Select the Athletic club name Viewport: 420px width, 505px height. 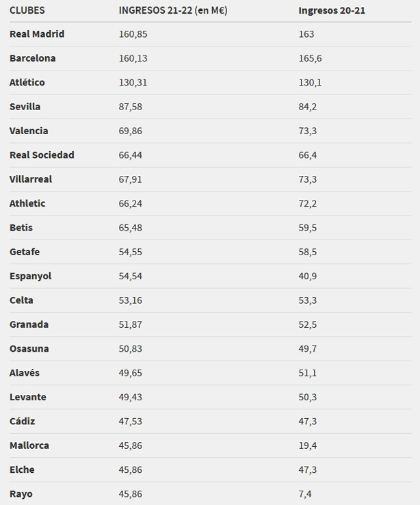[27, 203]
